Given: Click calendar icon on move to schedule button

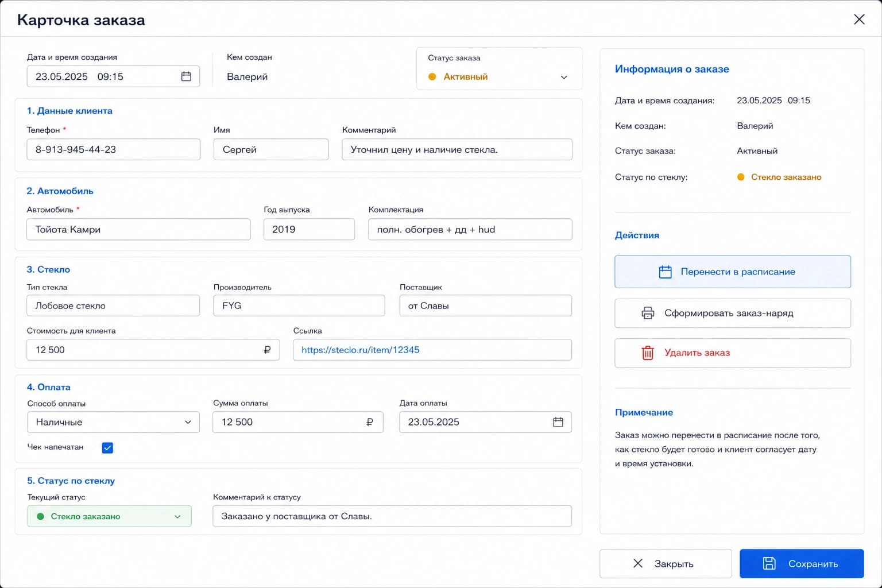Looking at the screenshot, I should (665, 272).
